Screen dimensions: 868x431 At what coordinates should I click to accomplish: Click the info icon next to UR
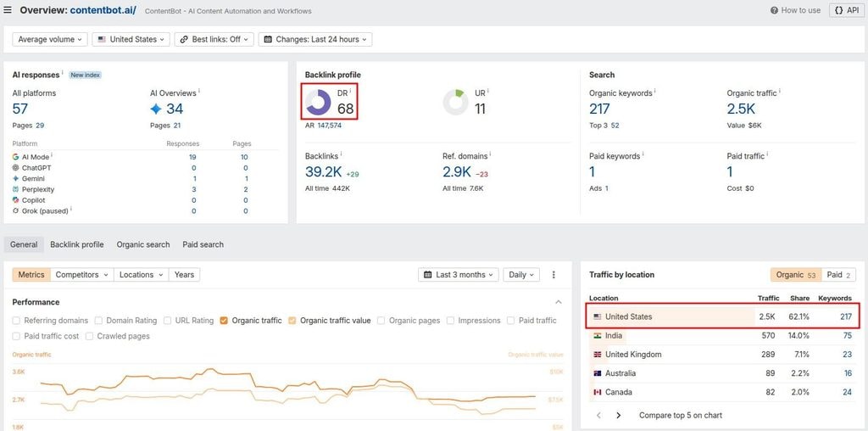[x=488, y=91]
